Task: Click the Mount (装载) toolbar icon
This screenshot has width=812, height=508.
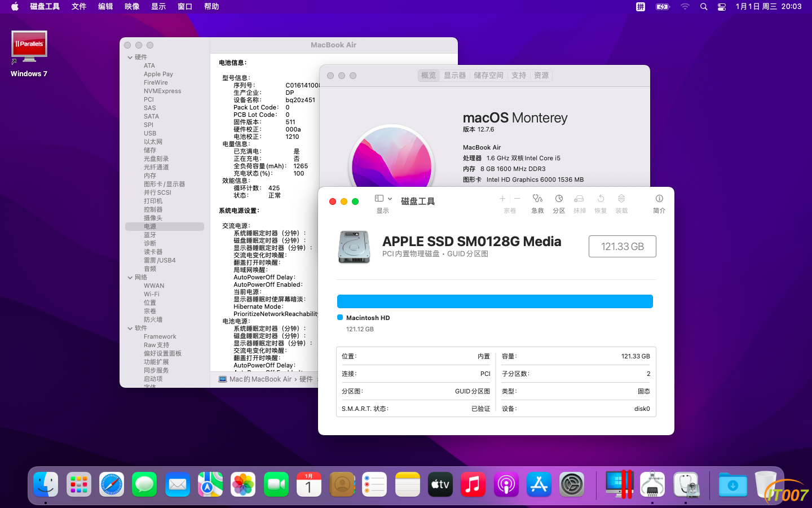Action: click(621, 199)
